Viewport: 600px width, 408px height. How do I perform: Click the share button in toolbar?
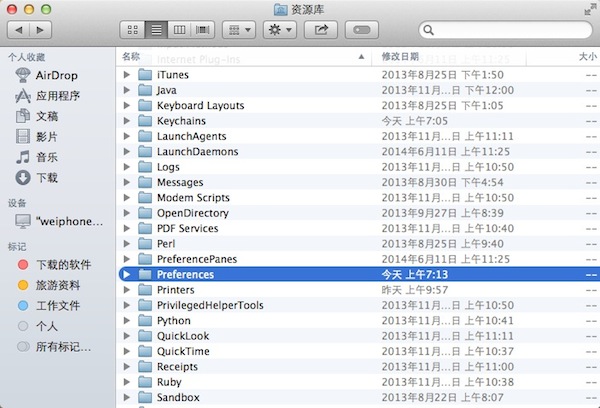pyautogui.click(x=321, y=30)
